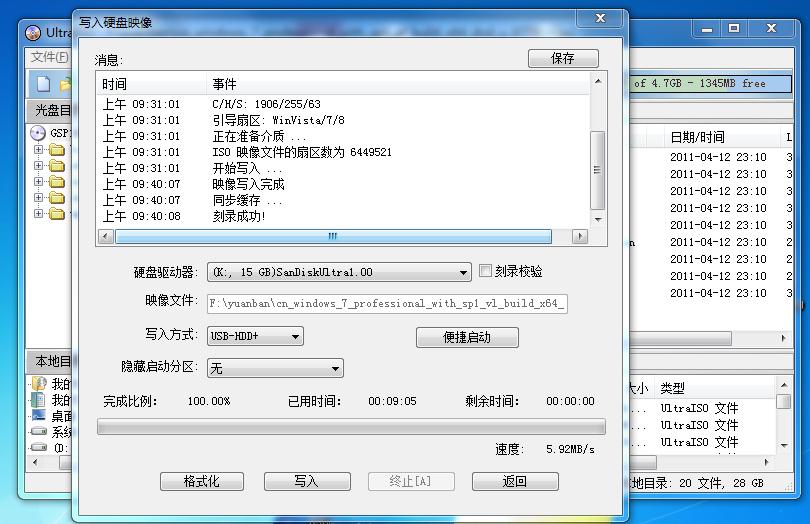
Task: Click the write progress bar
Action: click(351, 427)
